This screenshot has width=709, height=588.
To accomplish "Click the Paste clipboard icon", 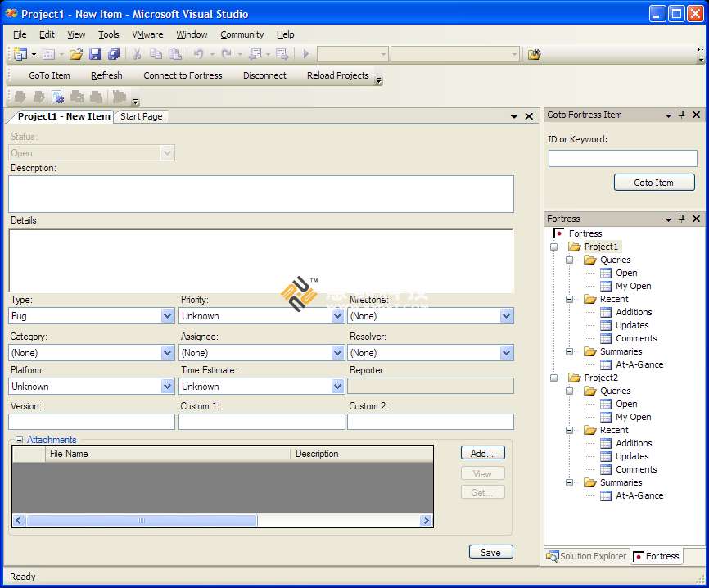I will tap(175, 54).
